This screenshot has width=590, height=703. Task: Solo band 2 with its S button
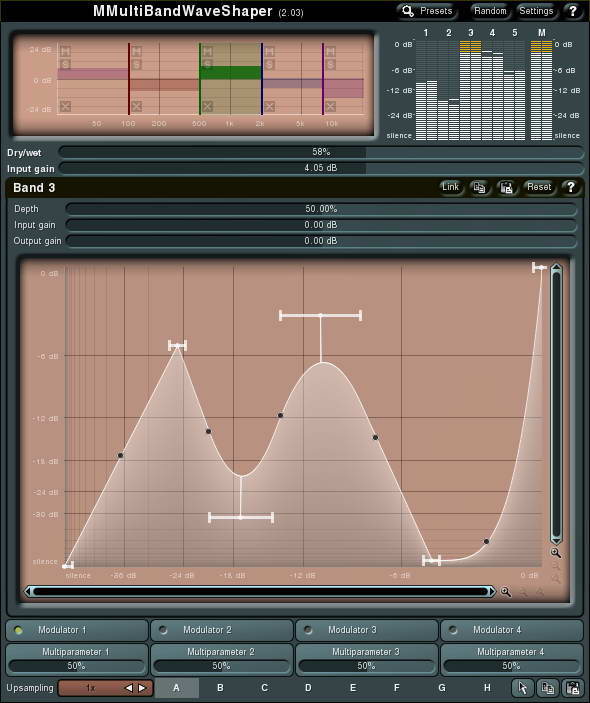point(136,64)
